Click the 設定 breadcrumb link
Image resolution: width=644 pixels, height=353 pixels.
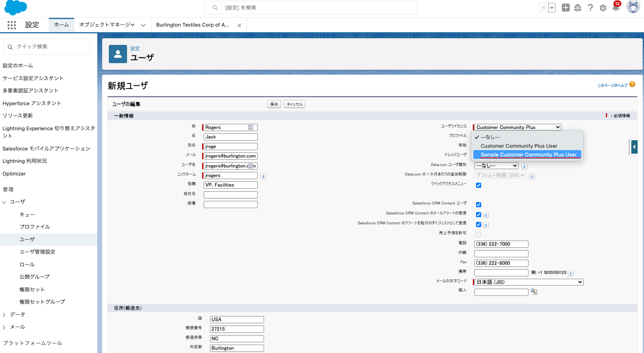coord(135,48)
